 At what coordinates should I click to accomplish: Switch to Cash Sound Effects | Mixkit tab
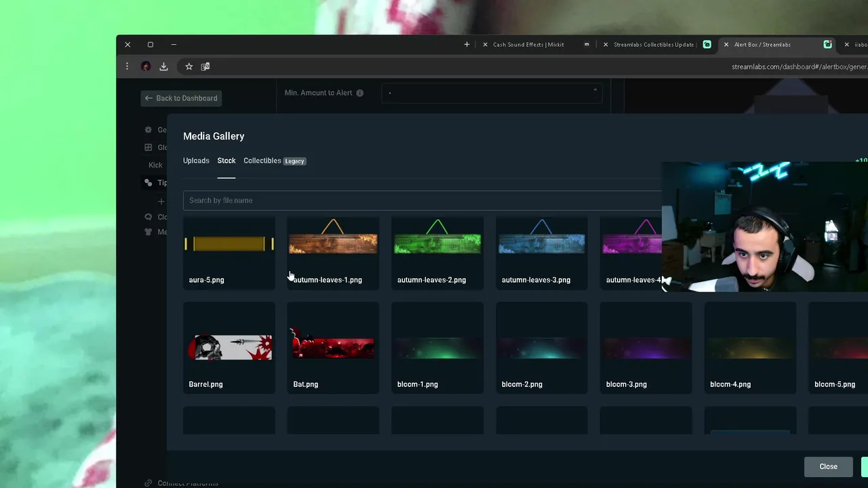528,45
